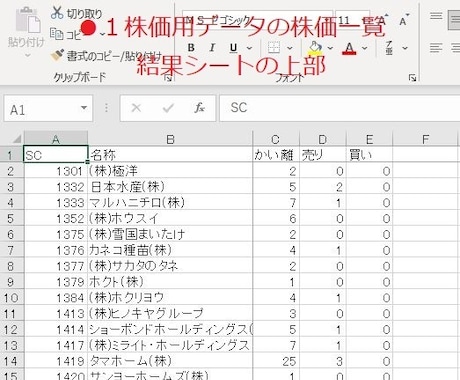Select row 7 header
Viewport: 460px width, 380px height.
click(x=11, y=250)
